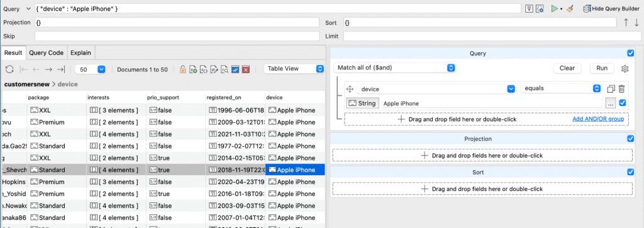This screenshot has height=228, width=644.
Task: Open the equals operator dropdown
Action: 560,88
